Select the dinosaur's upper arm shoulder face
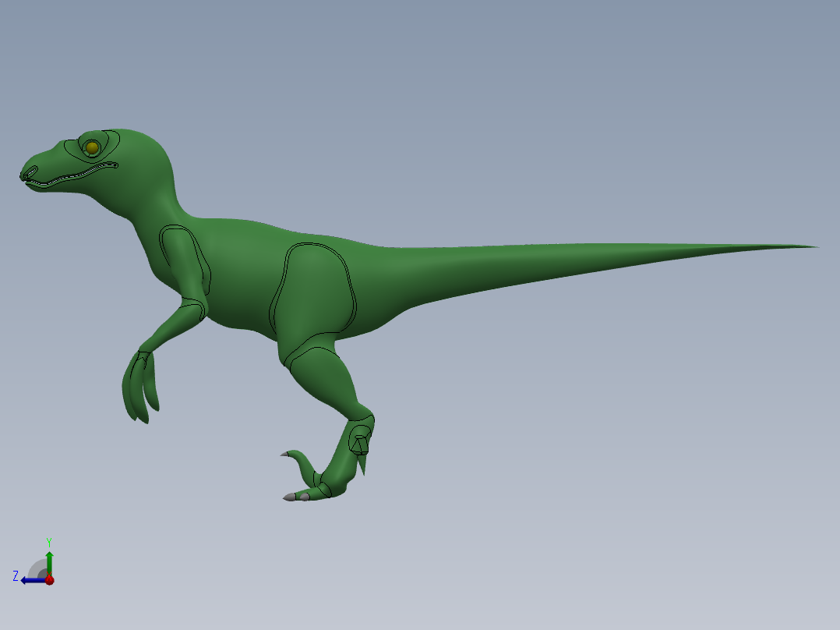Screen dimensions: 840x630 [185, 260]
